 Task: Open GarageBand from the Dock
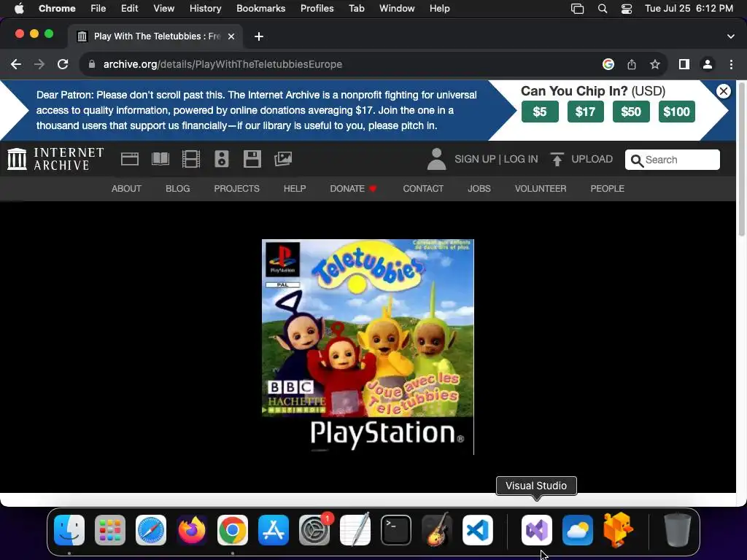(x=437, y=530)
